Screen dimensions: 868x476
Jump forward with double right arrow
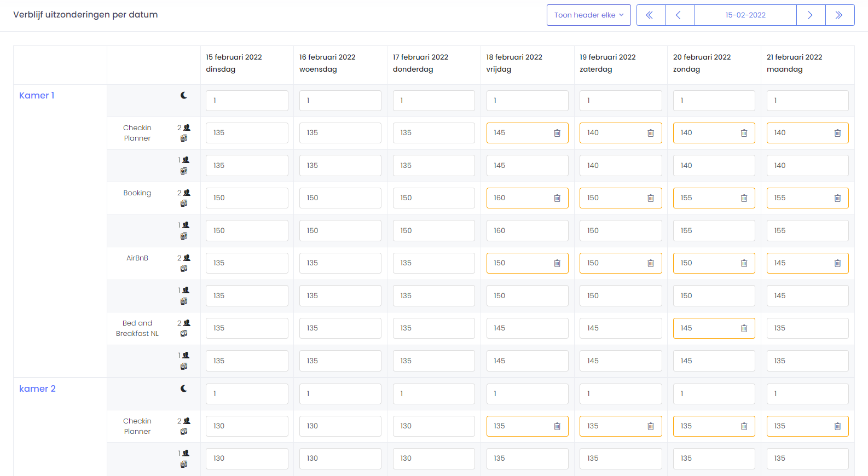tap(840, 15)
